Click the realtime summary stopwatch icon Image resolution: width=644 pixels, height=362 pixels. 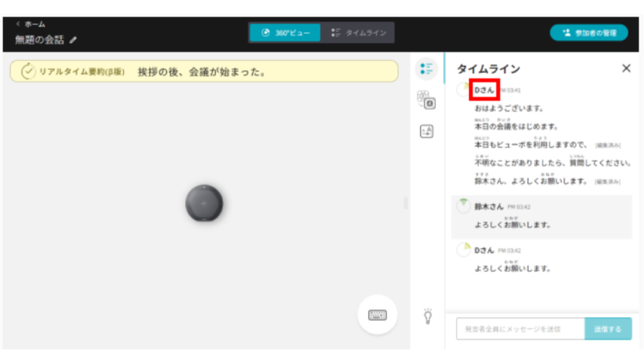(28, 72)
